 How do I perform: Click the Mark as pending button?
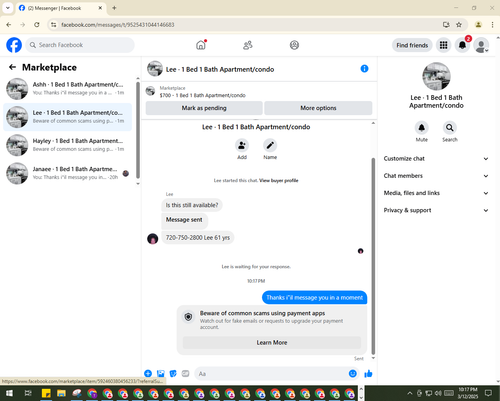coord(204,108)
